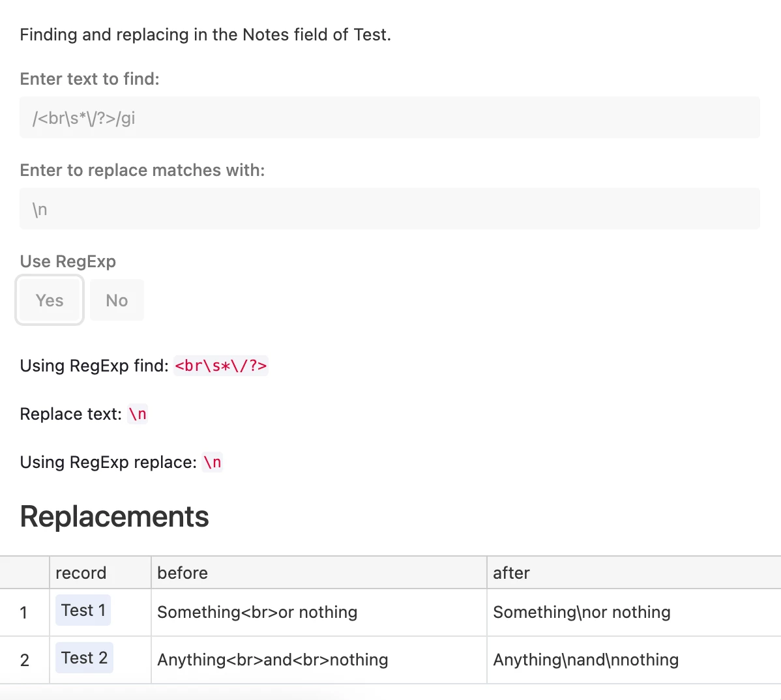
Task: Focus the replace matches input containing \n
Action: coord(389,209)
